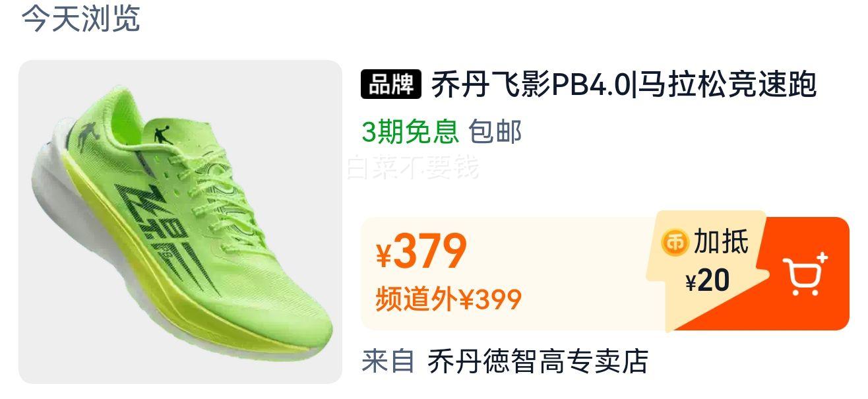Click the black 品牌 badge
The width and height of the screenshot is (868, 399).
click(390, 84)
